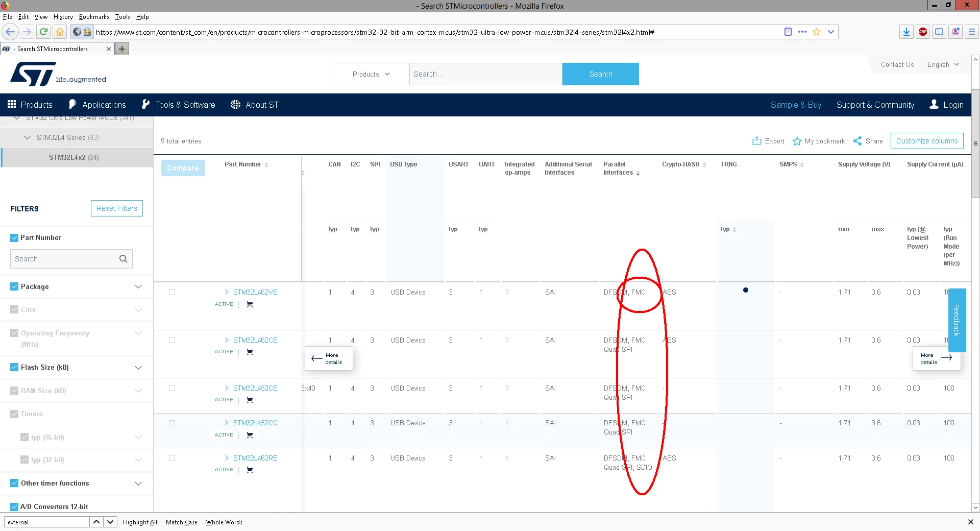Add STM32L462RE to cart
The height and width of the screenshot is (531, 980).
point(250,470)
